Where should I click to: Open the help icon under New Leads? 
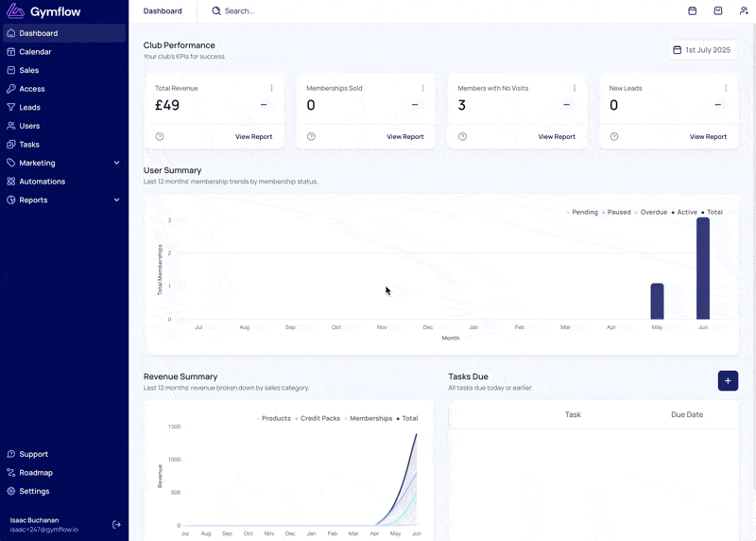click(613, 136)
